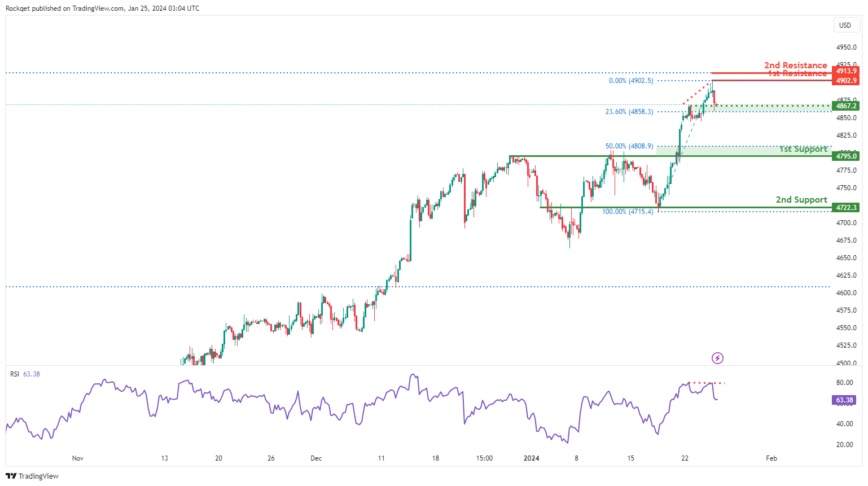Click the Fibonacci label "0.00% (4902.5)"

tap(631, 81)
